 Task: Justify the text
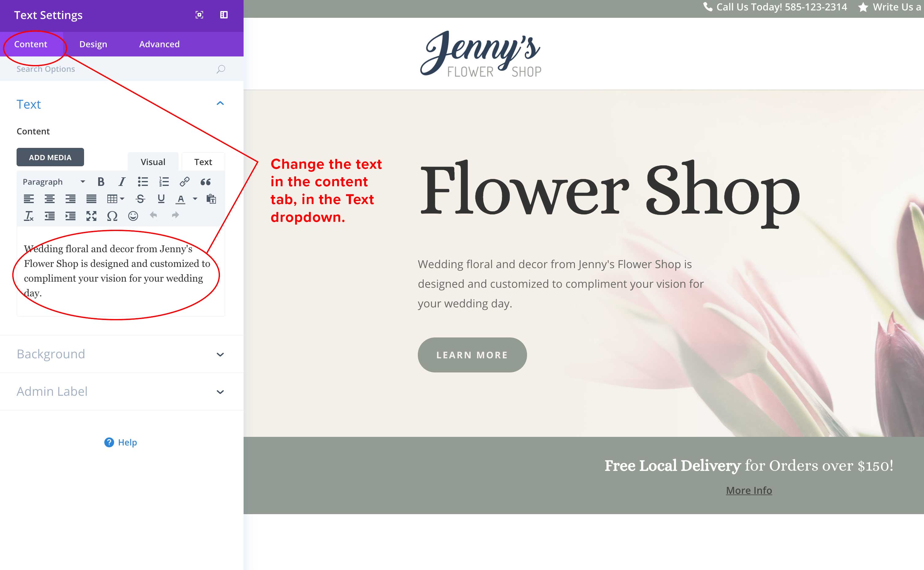pyautogui.click(x=91, y=199)
